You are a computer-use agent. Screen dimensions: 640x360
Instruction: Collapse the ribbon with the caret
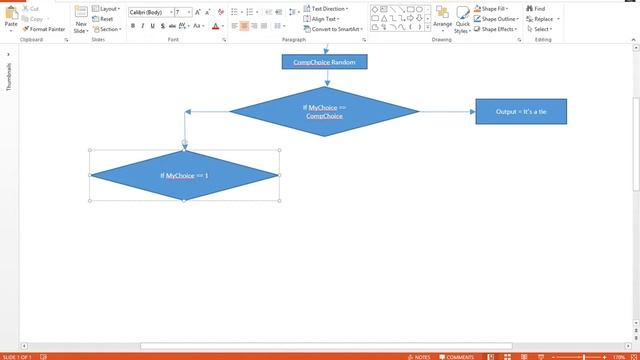(x=633, y=40)
